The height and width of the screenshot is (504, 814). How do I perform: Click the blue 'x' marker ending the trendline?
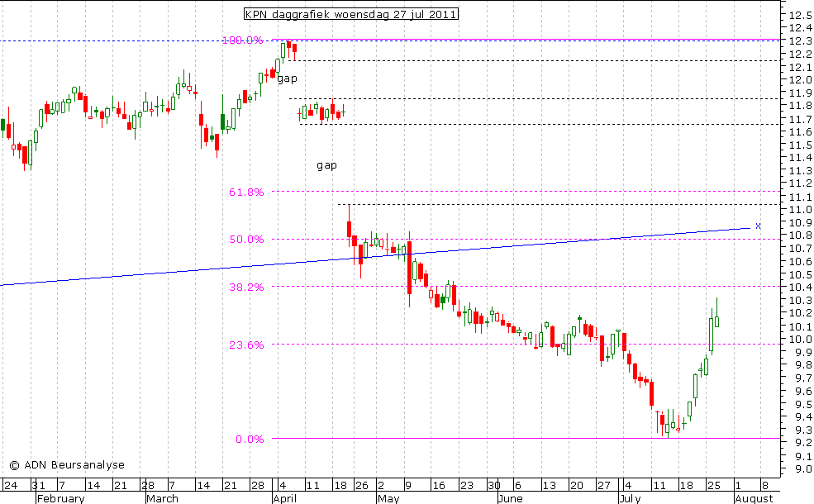click(x=759, y=226)
